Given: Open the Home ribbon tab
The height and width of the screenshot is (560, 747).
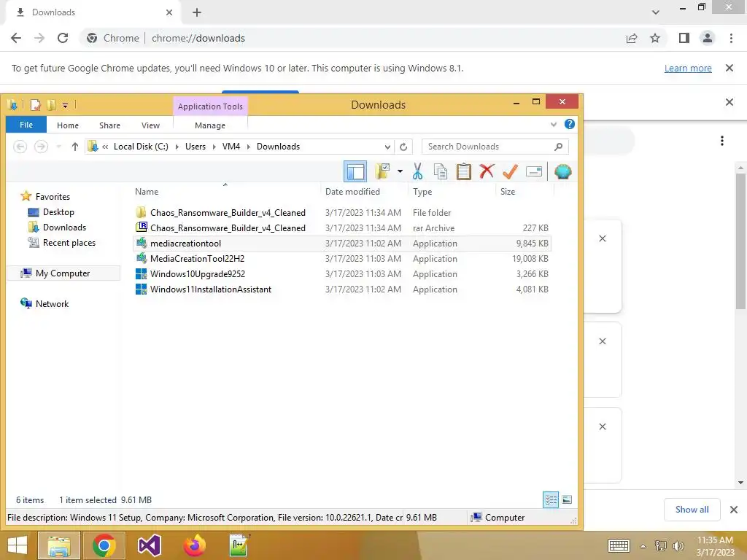Looking at the screenshot, I should pyautogui.click(x=68, y=125).
